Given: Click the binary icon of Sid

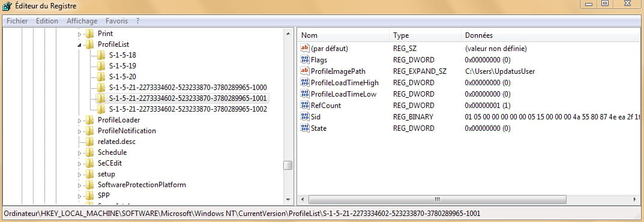Looking at the screenshot, I should point(305,117).
